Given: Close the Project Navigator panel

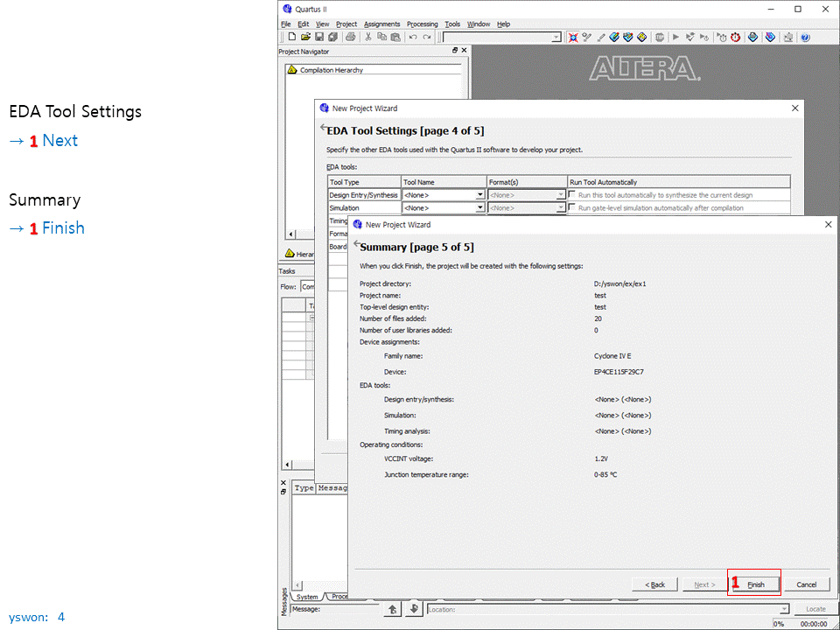Looking at the screenshot, I should click(464, 51).
